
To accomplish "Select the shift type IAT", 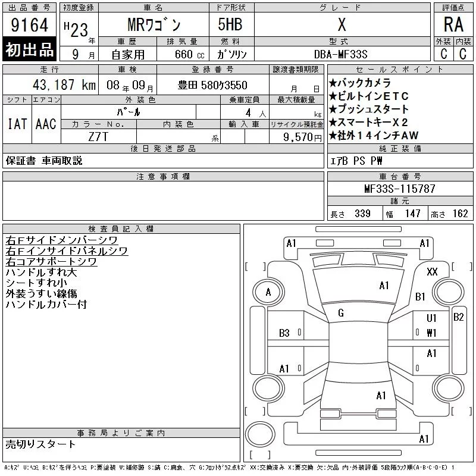I will [x=17, y=124].
